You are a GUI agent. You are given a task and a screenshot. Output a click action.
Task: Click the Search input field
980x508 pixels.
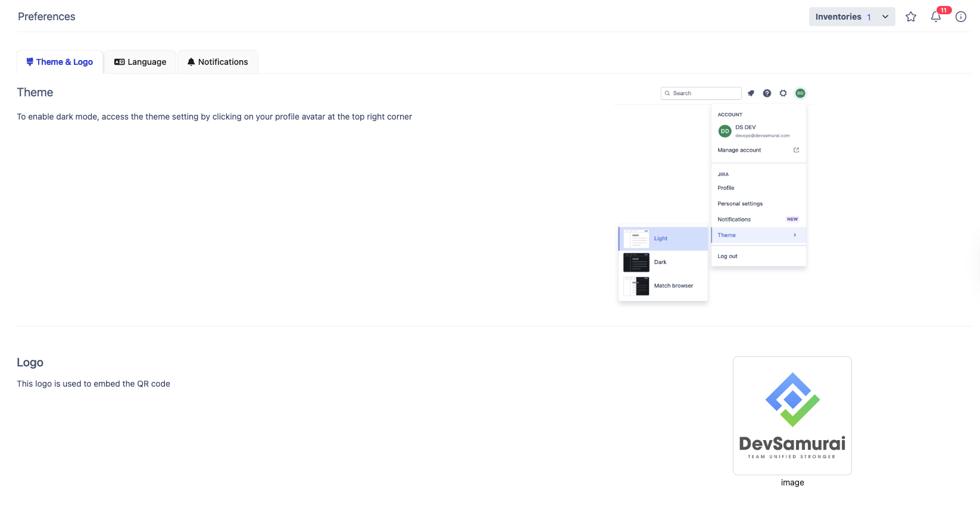point(703,93)
